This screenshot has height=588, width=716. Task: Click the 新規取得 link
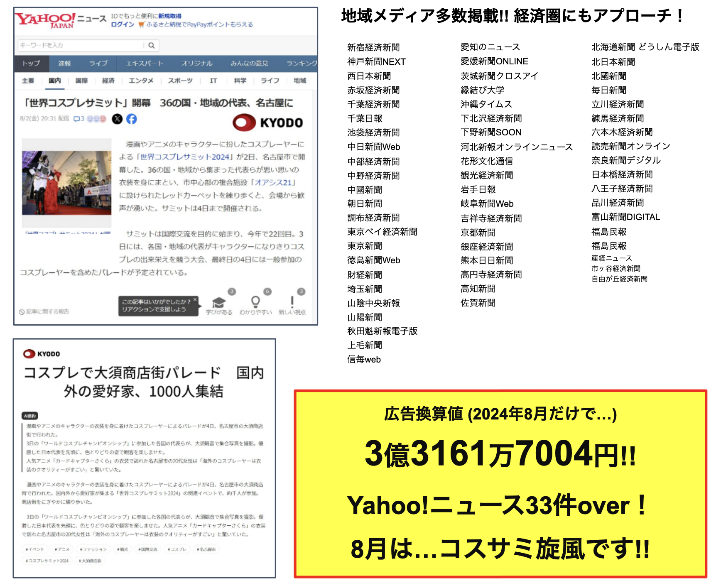click(x=170, y=16)
